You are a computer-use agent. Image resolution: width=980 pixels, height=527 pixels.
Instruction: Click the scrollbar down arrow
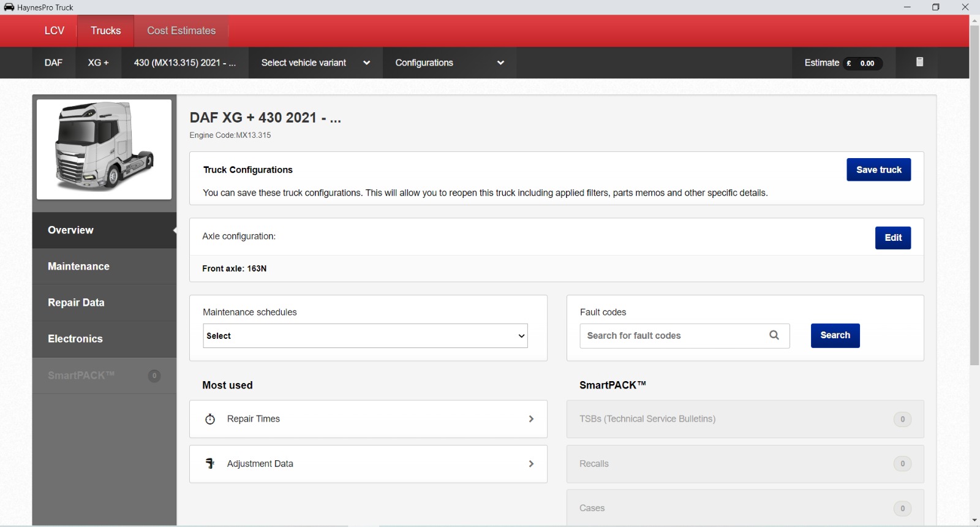[974, 520]
